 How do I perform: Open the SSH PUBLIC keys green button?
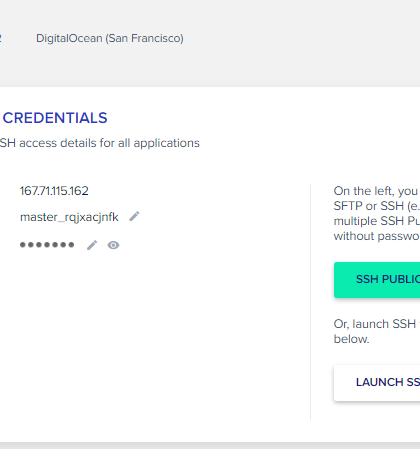pos(377,280)
